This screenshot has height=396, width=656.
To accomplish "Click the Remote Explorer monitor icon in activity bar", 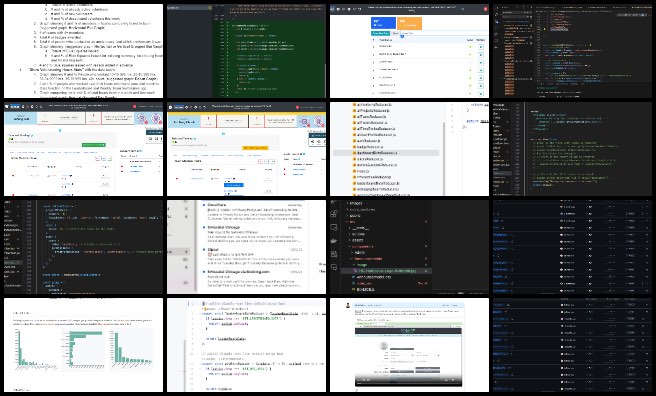I will coord(334,227).
